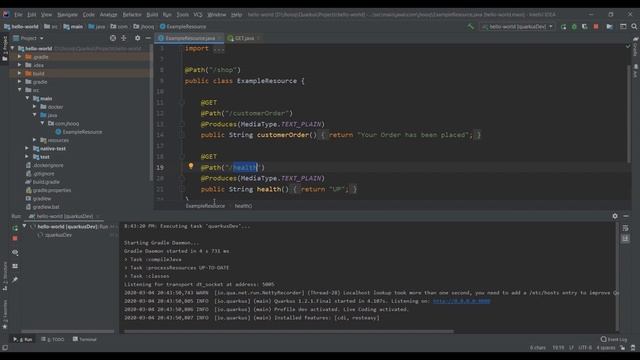
Task: Expand the .gradle folder
Action: click(x=20, y=57)
